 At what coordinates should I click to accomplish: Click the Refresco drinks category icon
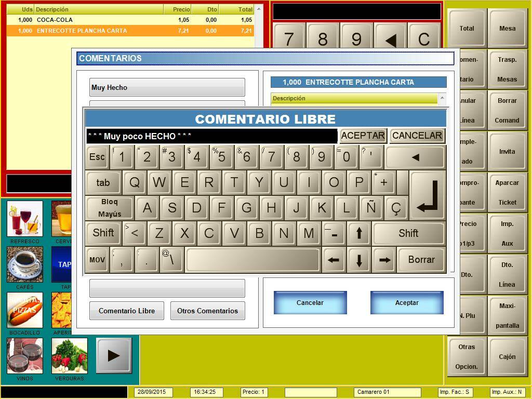point(25,219)
